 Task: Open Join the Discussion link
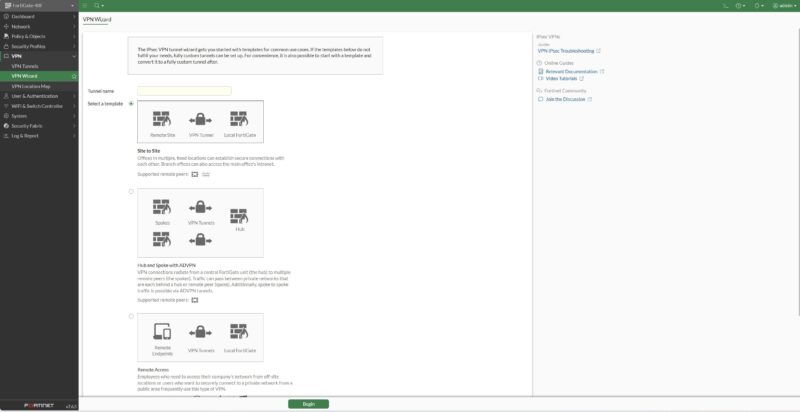tap(564, 99)
